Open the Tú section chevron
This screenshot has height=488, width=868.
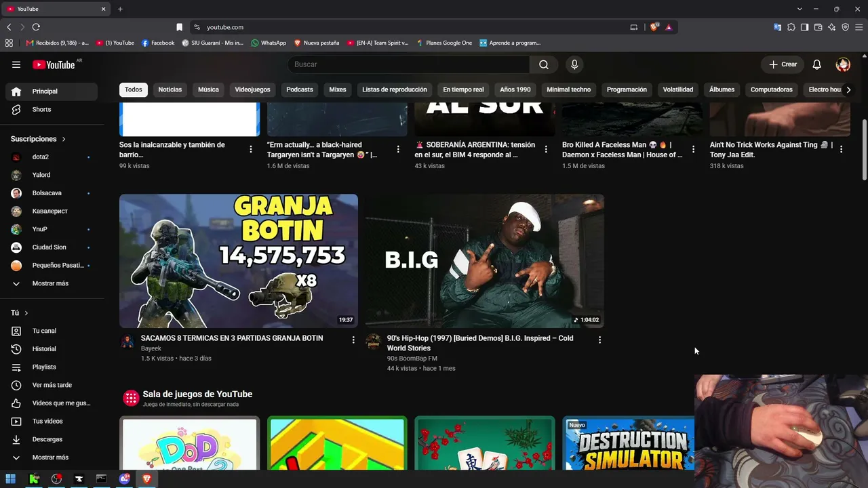point(26,313)
